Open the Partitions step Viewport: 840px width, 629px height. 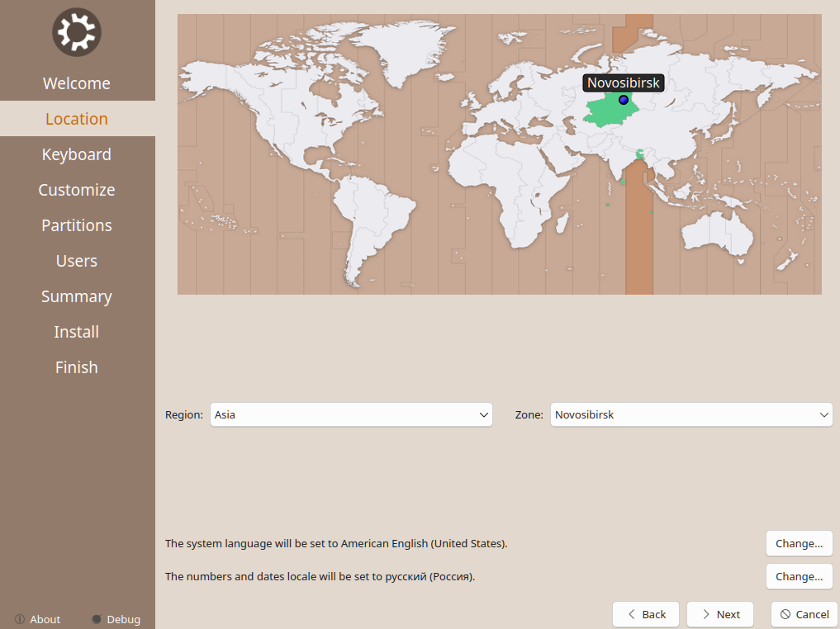point(77,225)
